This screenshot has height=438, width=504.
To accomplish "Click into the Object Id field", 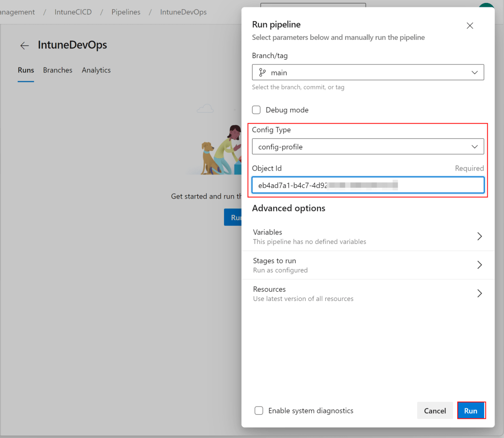I will (368, 185).
